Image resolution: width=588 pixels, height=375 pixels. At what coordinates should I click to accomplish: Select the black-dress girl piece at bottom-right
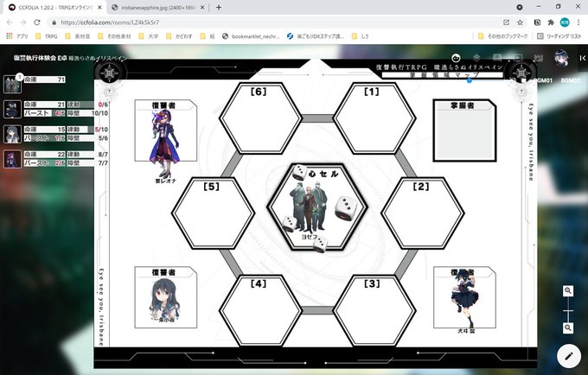[x=463, y=299]
